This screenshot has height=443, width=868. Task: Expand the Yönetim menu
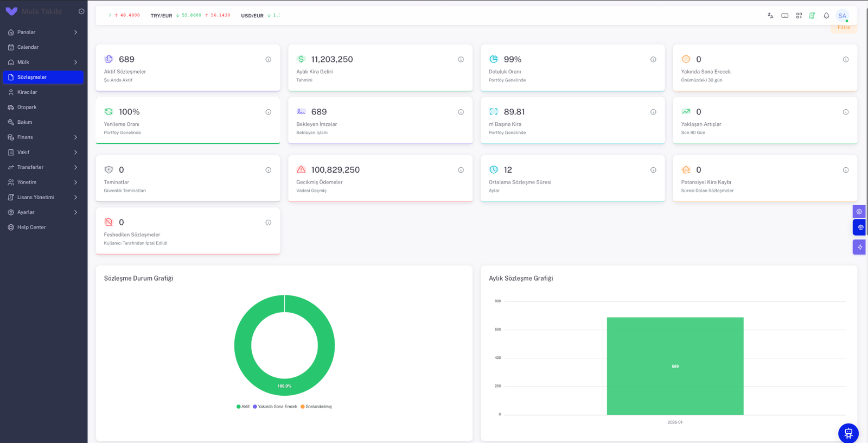pyautogui.click(x=43, y=182)
